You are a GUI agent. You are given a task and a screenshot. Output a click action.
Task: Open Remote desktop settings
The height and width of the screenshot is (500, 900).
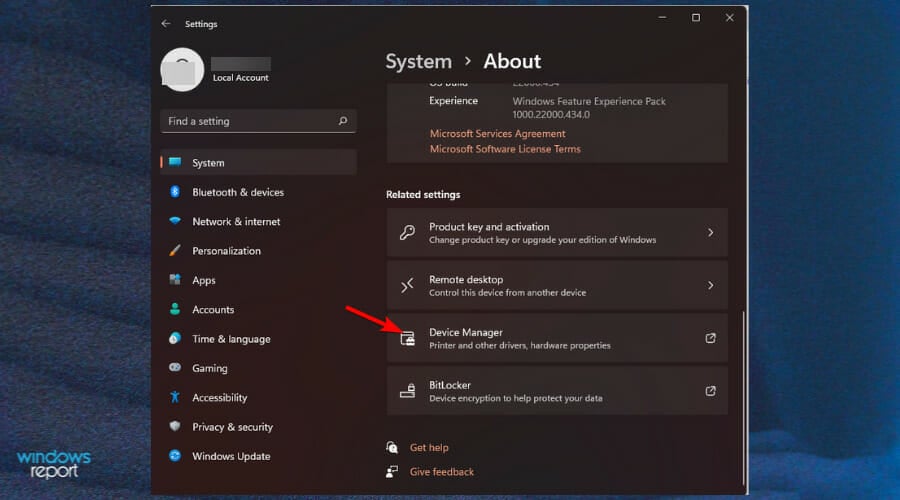[557, 285]
